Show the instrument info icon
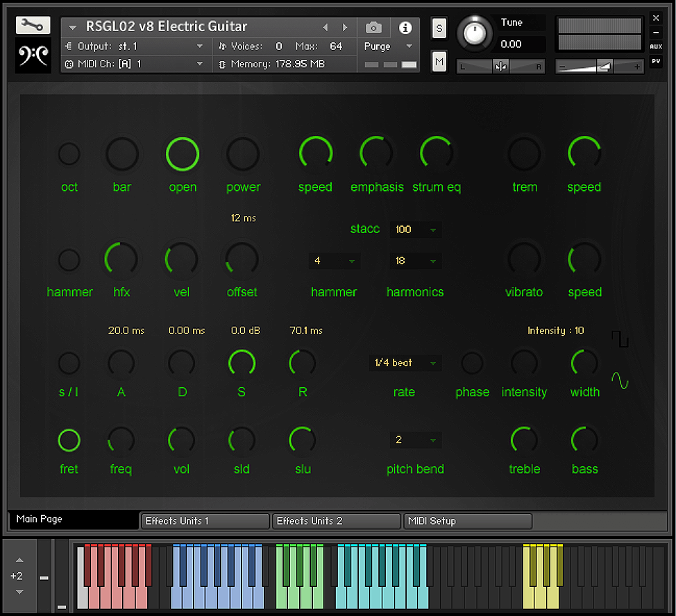 click(405, 28)
